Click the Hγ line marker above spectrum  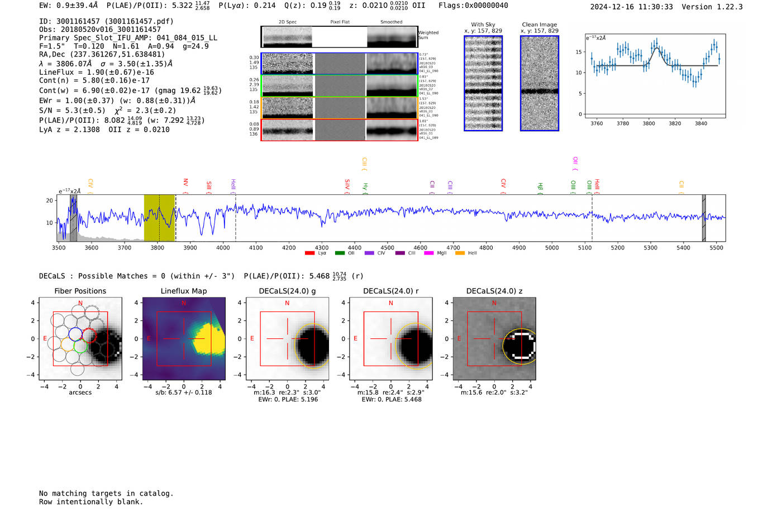[365, 188]
